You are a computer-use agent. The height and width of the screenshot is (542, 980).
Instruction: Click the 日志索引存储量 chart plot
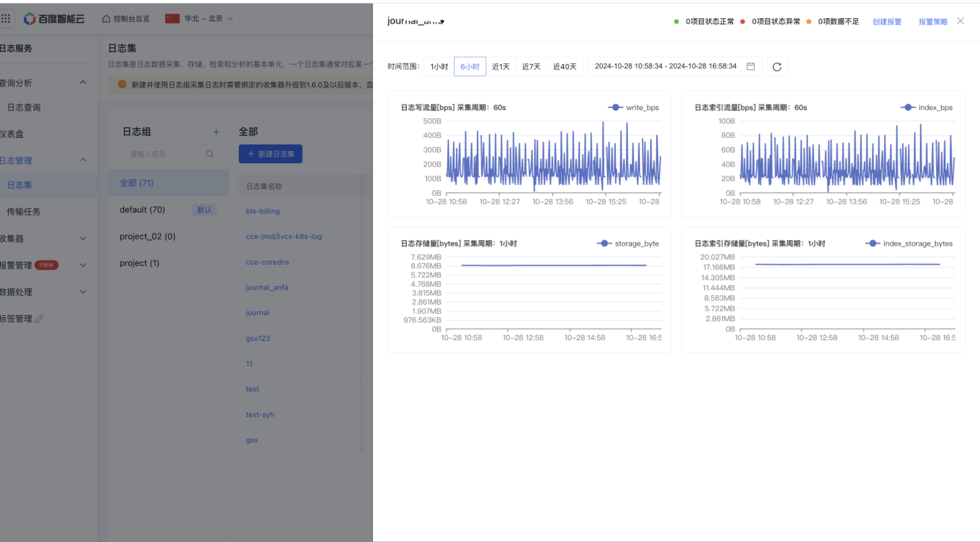(847, 293)
